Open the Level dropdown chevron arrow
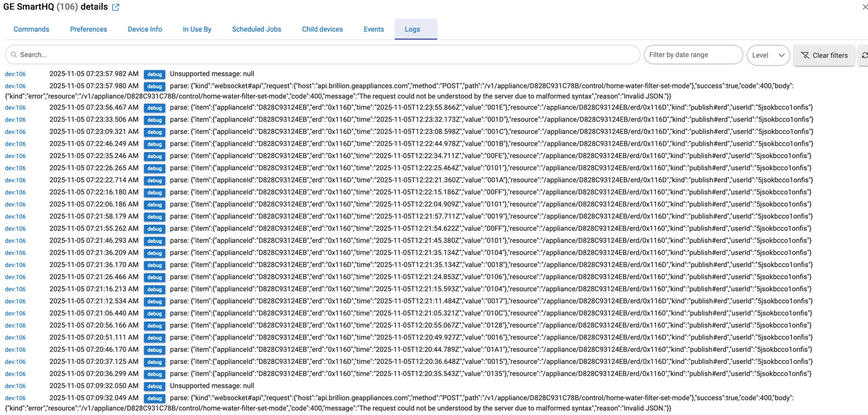This screenshot has height=415, width=868. [x=781, y=55]
